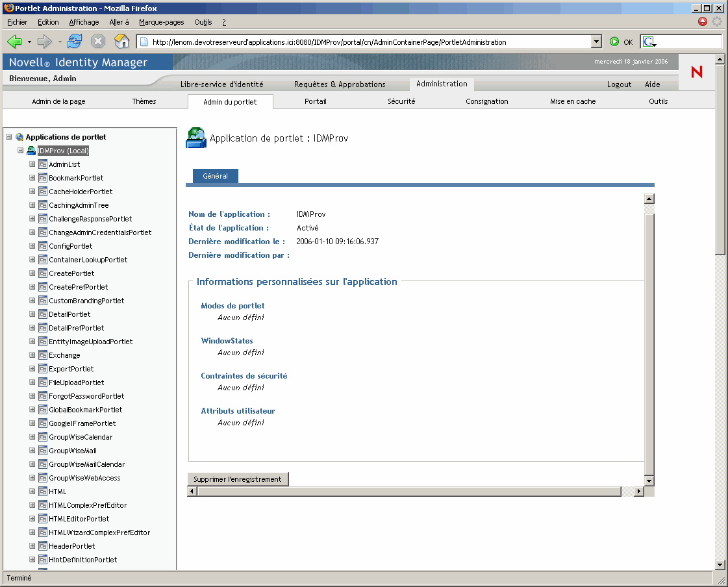This screenshot has width=728, height=587.
Task: Open the Fichier menu
Action: 17,22
